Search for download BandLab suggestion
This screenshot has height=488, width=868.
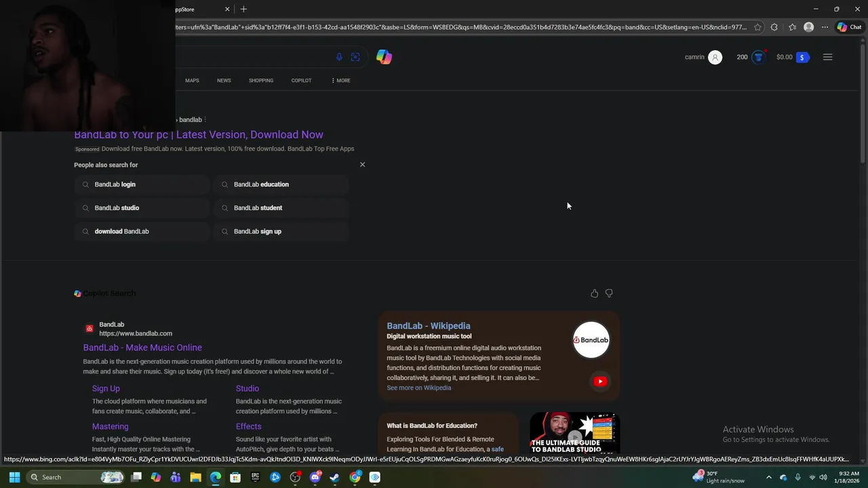tap(142, 231)
